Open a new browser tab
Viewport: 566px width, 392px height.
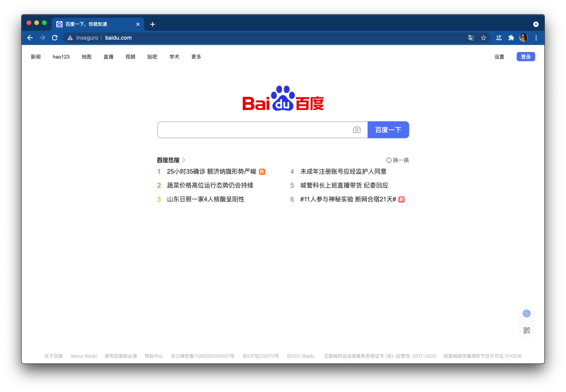(x=153, y=24)
